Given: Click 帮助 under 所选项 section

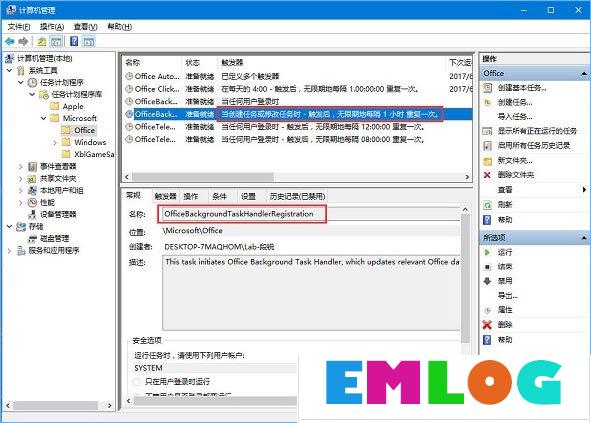Looking at the screenshot, I should pos(505,340).
